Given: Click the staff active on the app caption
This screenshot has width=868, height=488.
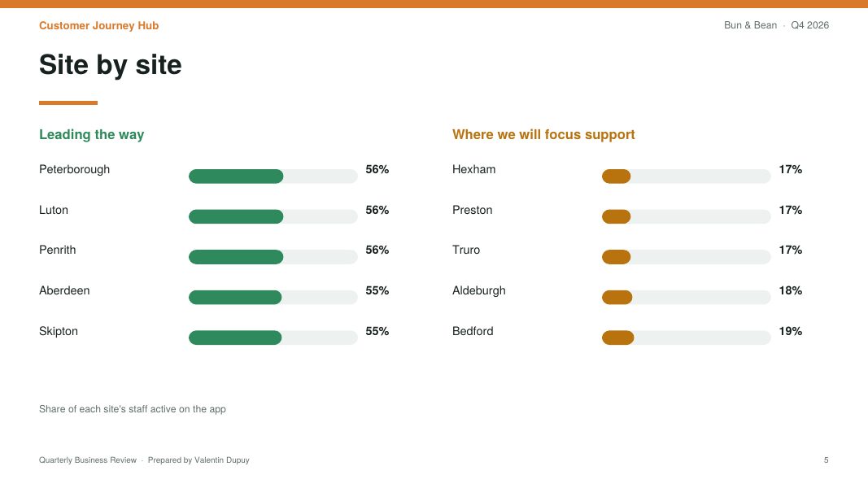Looking at the screenshot, I should click(x=133, y=409).
